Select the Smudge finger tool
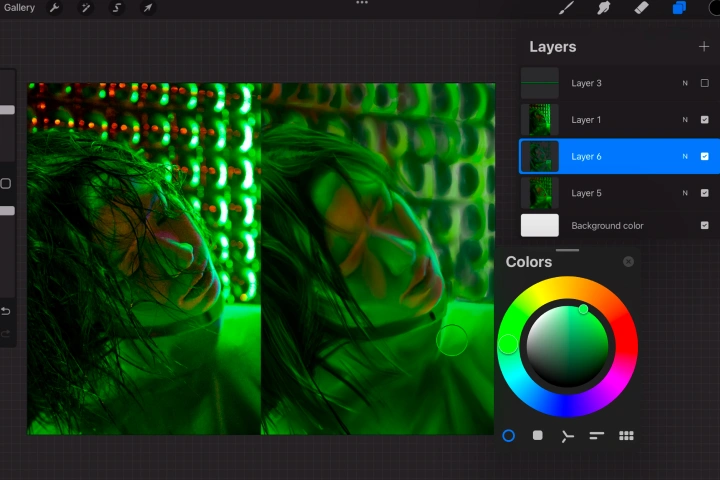720x480 pixels. point(603,8)
